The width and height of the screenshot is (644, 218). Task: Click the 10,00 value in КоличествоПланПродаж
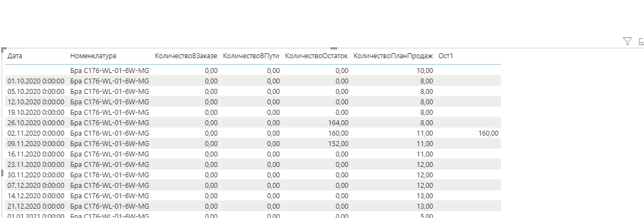(425, 70)
